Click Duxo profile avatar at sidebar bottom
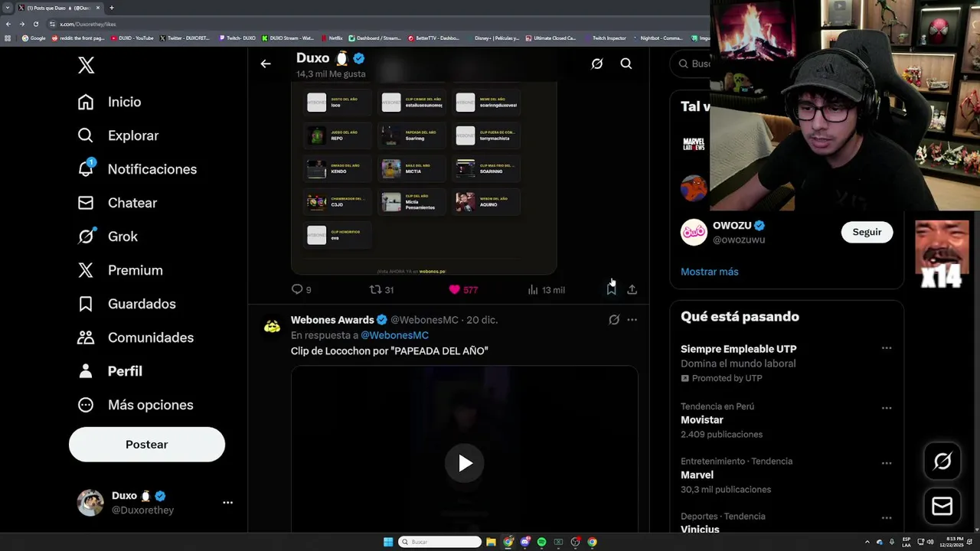The image size is (980, 551). point(90,503)
